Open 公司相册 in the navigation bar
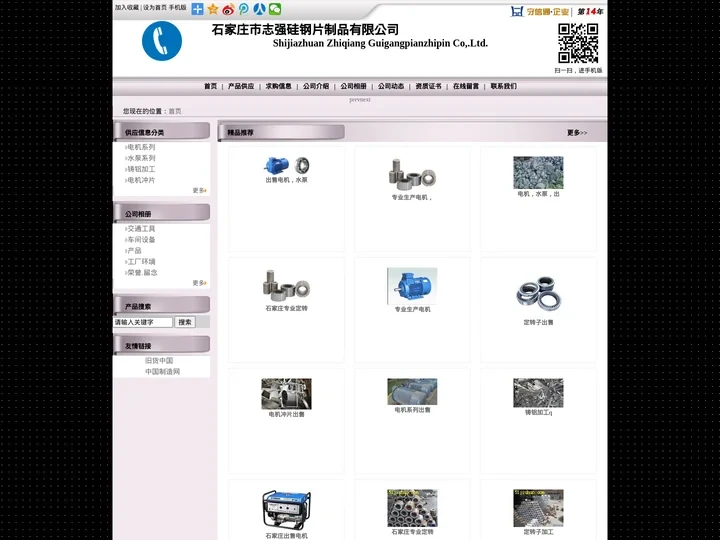720x540 pixels. coord(353,86)
